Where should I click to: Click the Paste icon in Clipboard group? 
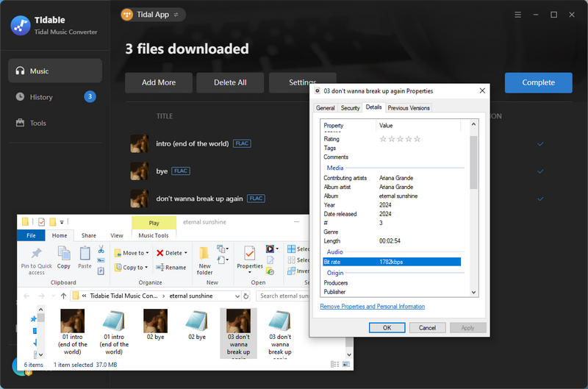[x=85, y=253]
